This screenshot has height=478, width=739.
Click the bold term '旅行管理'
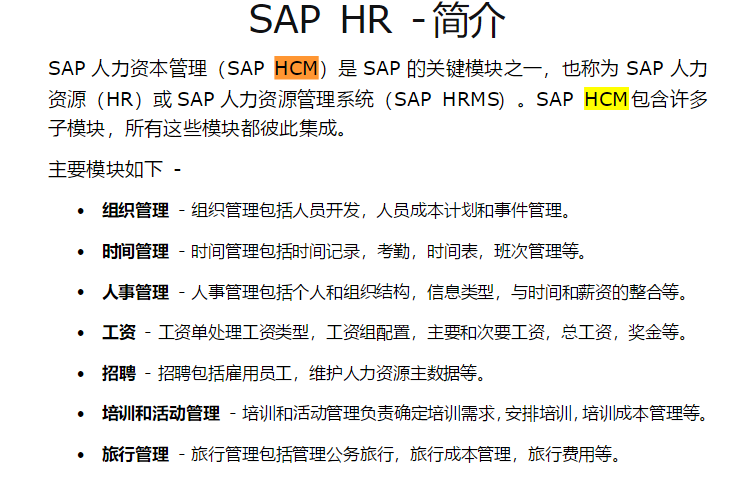coord(135,454)
